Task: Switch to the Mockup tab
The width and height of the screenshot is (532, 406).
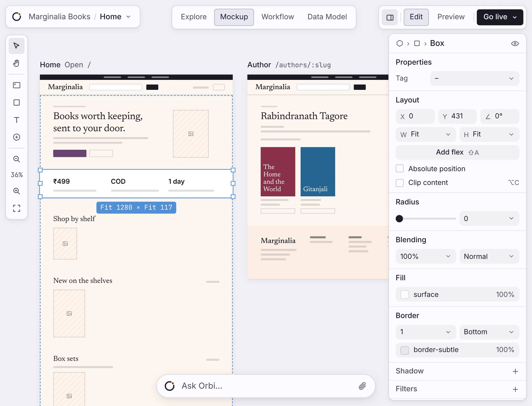Action: click(234, 17)
